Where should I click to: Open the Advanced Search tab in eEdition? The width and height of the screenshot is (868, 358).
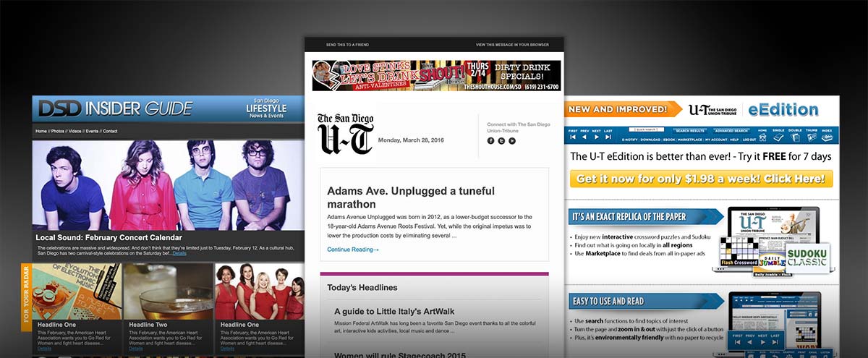731,131
